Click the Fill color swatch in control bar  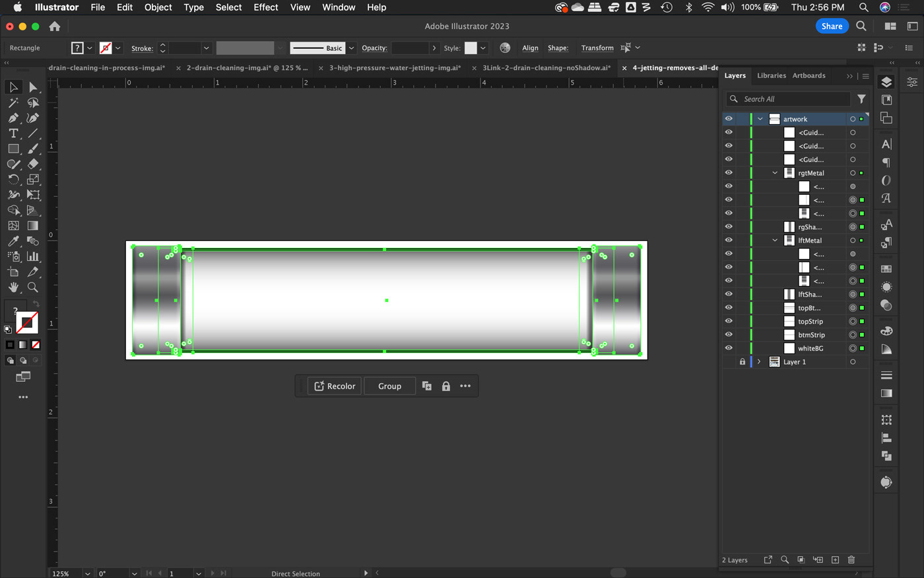pyautogui.click(x=77, y=48)
